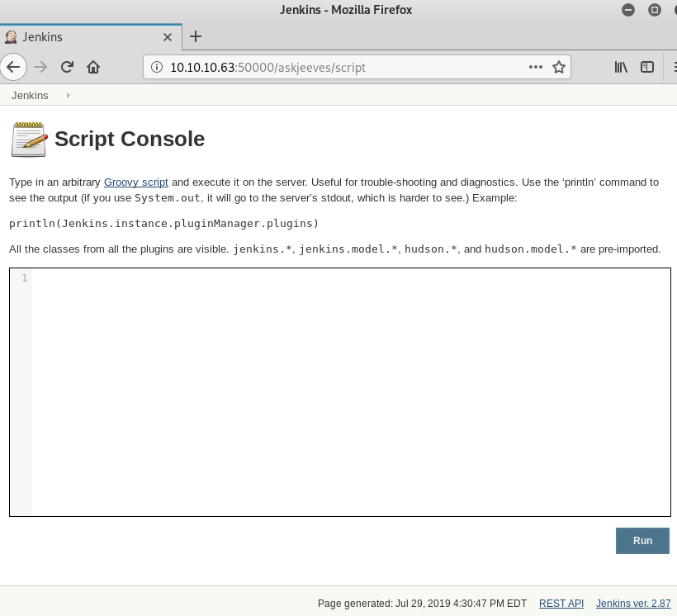Click the line number 1 in editor gutter

point(25,278)
